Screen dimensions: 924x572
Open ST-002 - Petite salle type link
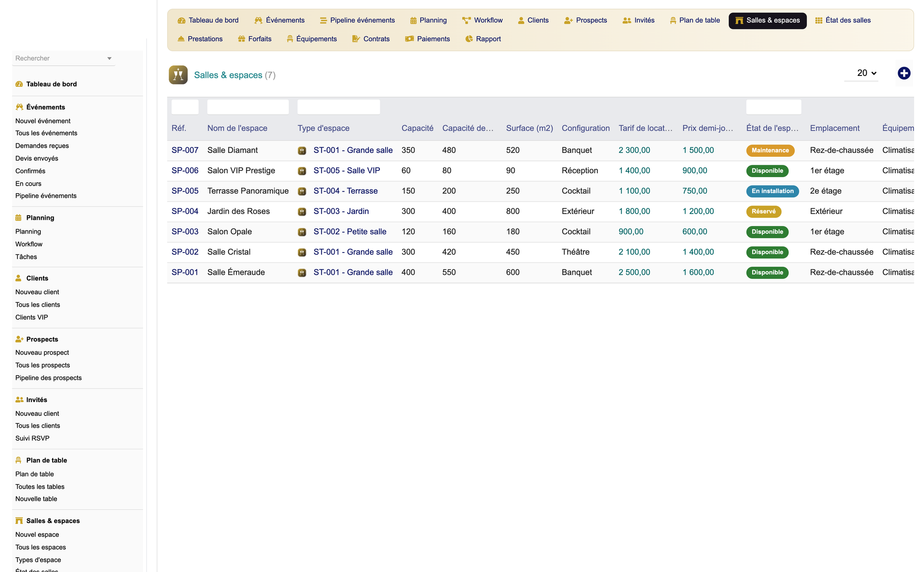350,232
